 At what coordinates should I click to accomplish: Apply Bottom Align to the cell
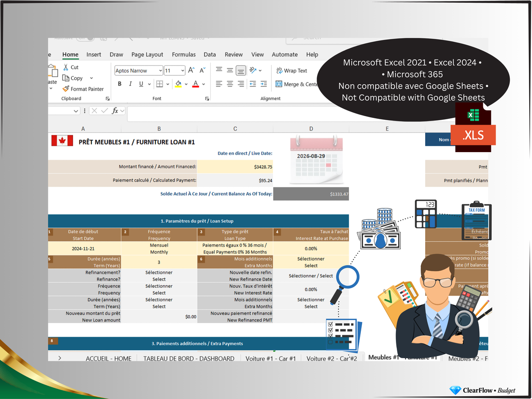pos(241,70)
